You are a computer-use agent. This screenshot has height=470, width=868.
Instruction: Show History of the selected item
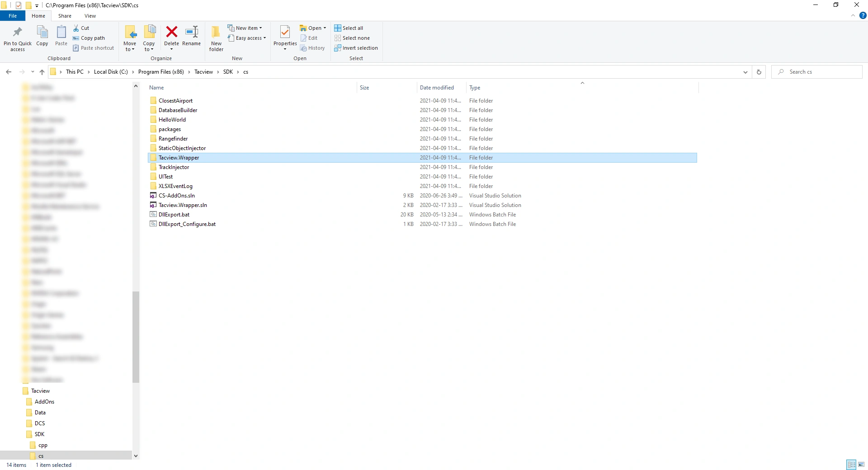(x=312, y=48)
